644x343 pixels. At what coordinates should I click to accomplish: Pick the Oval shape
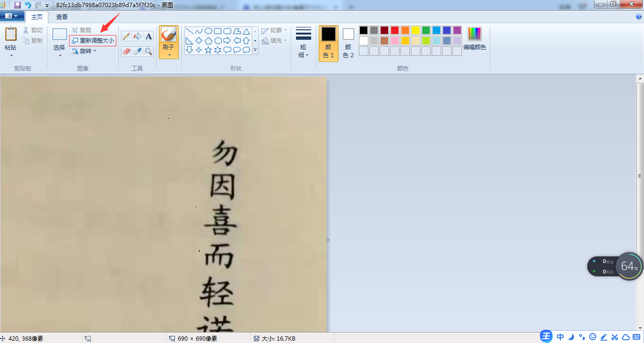click(208, 31)
